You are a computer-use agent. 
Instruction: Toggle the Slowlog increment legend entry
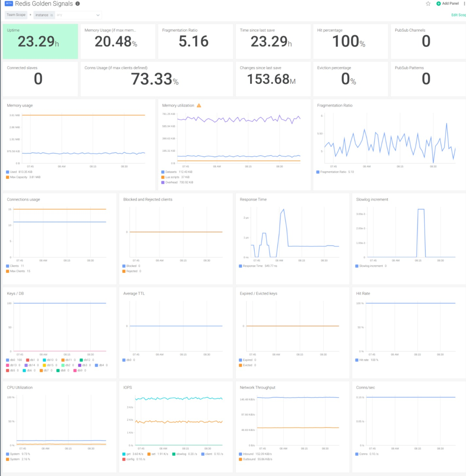click(x=371, y=266)
